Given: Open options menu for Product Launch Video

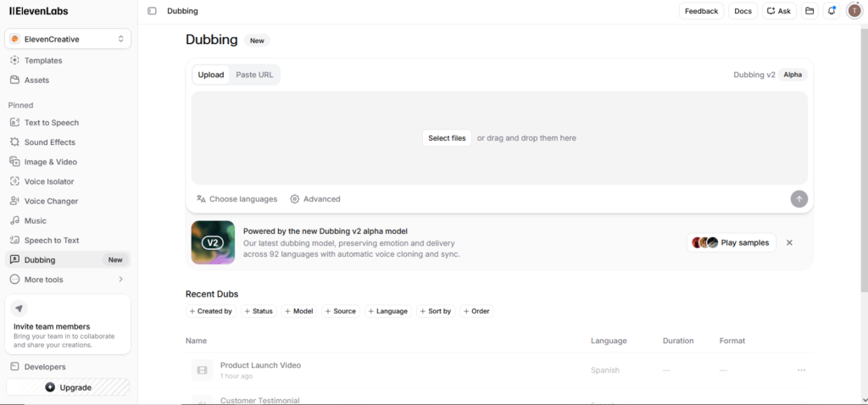Looking at the screenshot, I should pyautogui.click(x=801, y=370).
